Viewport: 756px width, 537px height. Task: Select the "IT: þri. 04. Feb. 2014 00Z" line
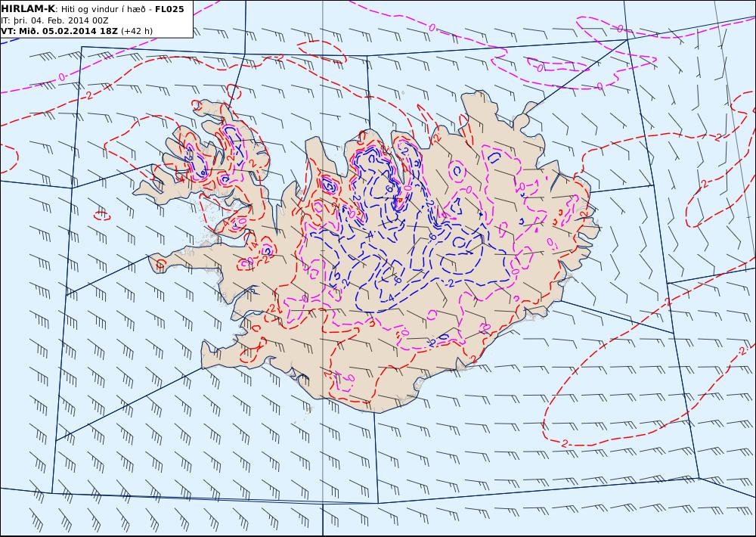pyautogui.click(x=54, y=20)
